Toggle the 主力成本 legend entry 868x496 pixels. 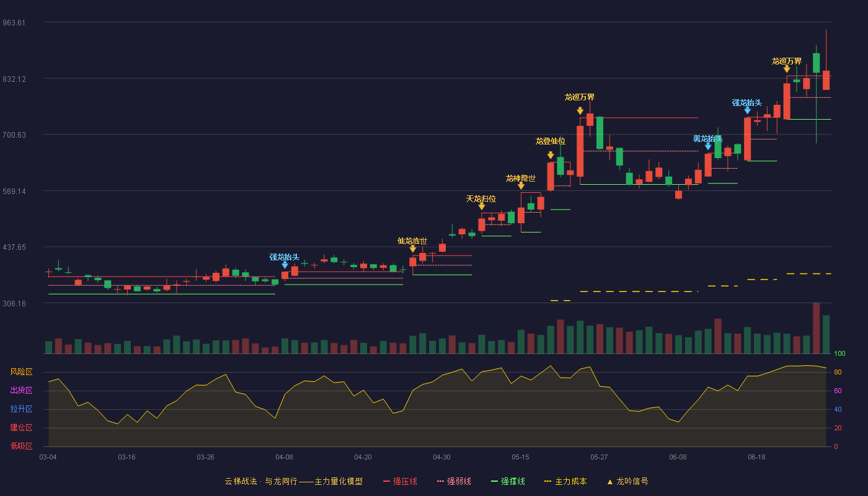click(x=565, y=481)
